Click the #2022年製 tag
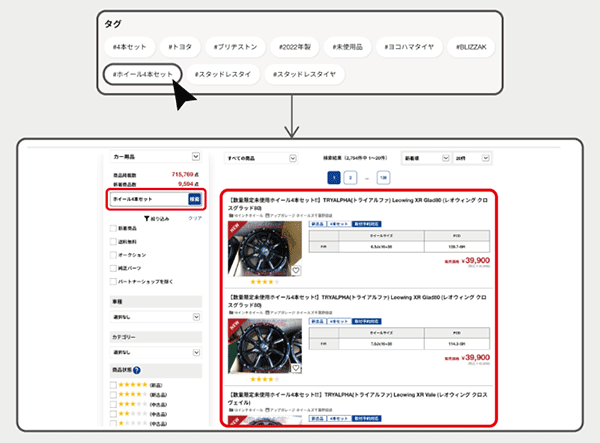 [x=295, y=47]
